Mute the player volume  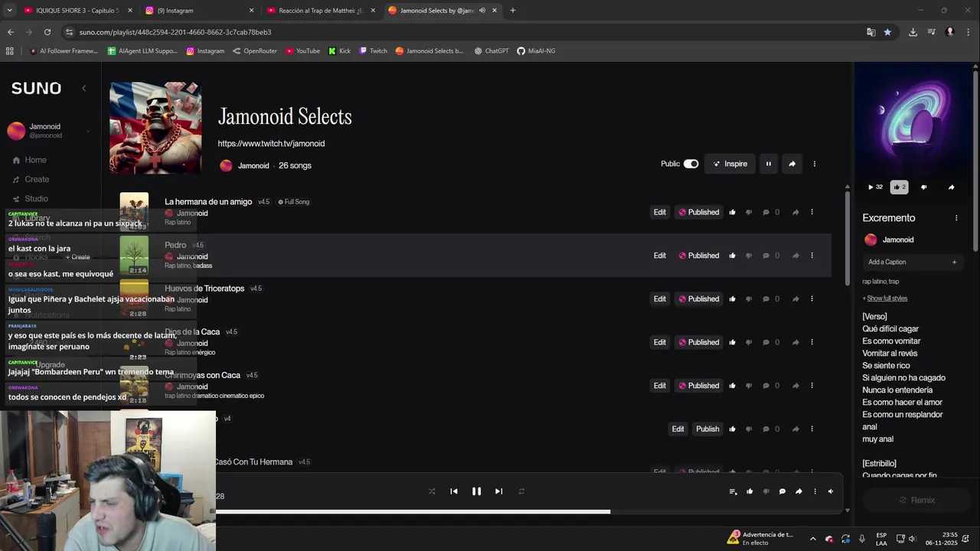(831, 491)
